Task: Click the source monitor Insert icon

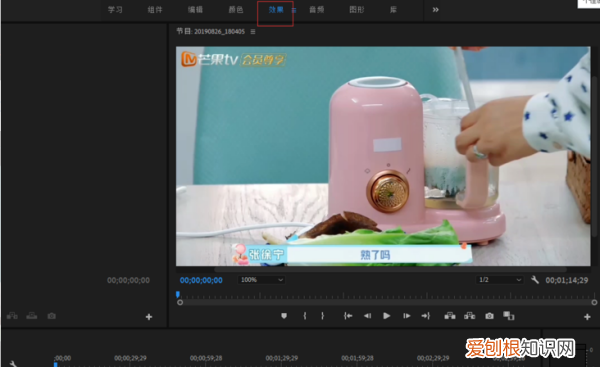Action: (x=12, y=316)
